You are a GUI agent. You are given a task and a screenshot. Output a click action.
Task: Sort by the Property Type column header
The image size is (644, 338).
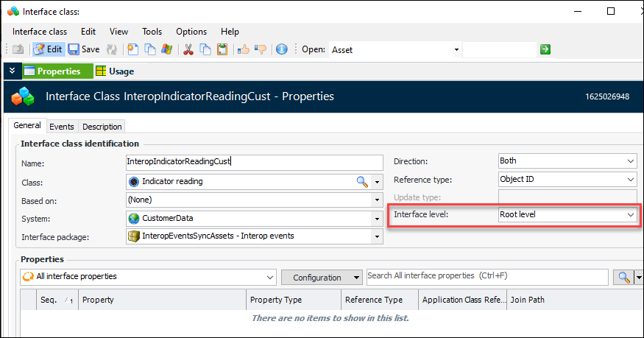pos(293,300)
